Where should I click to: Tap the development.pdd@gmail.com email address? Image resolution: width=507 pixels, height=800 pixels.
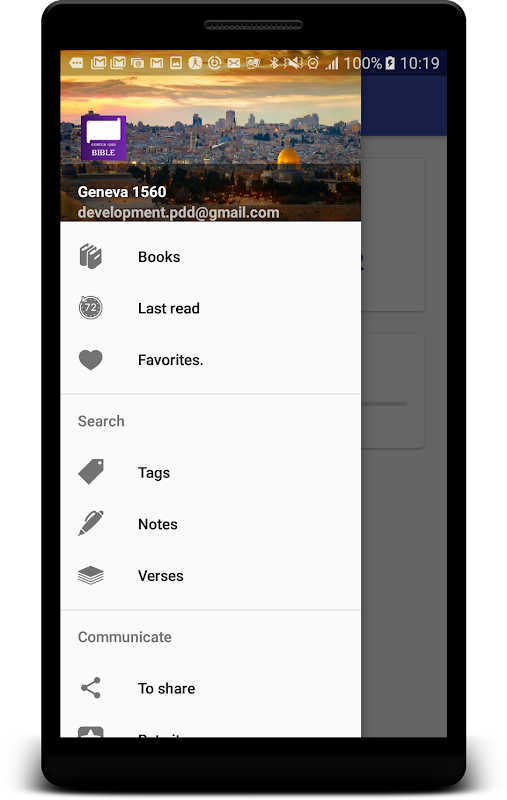tap(179, 212)
